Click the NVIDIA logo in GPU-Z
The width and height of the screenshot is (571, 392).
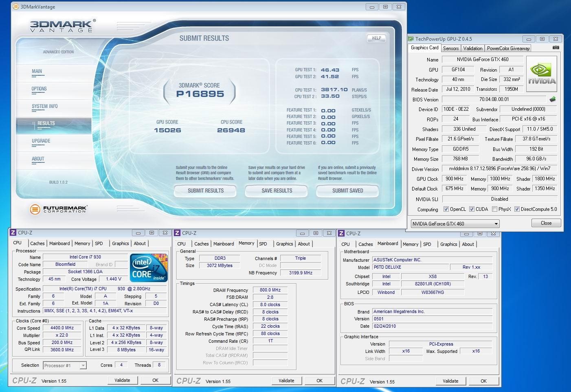(x=542, y=74)
